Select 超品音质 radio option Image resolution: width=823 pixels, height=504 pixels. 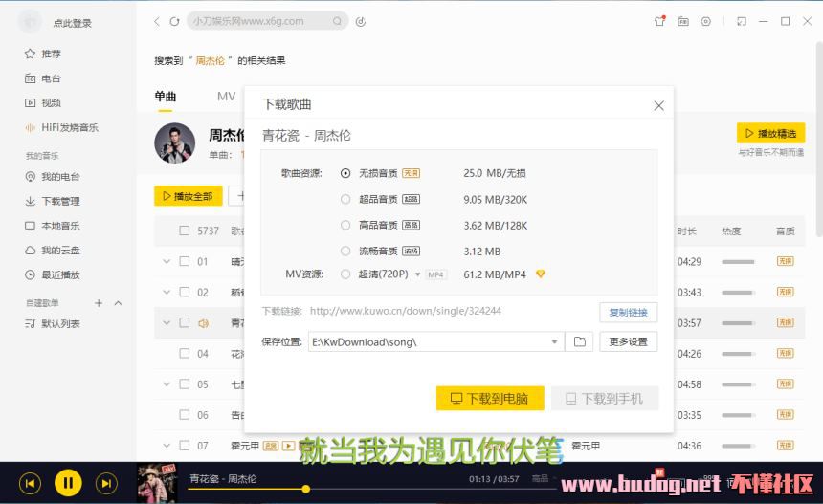345,199
